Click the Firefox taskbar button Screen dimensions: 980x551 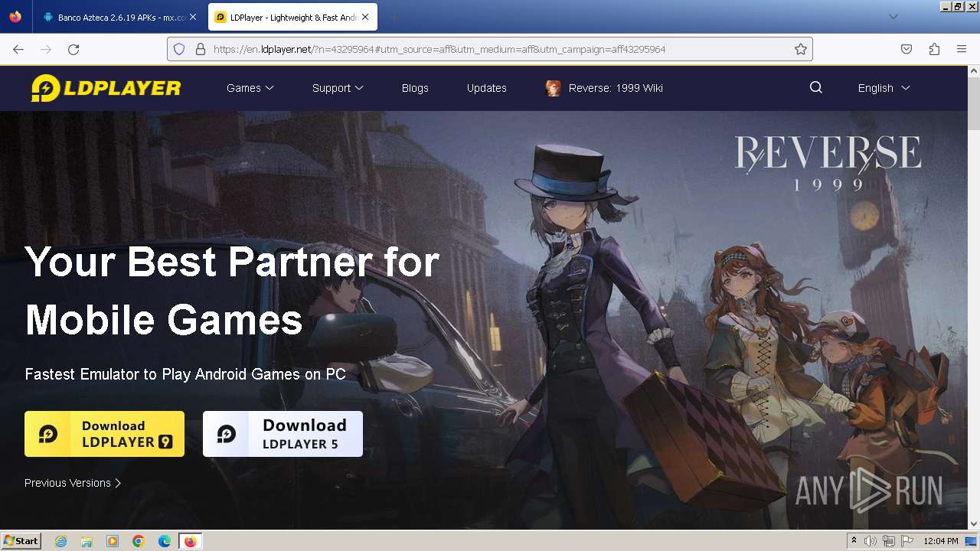(x=190, y=541)
